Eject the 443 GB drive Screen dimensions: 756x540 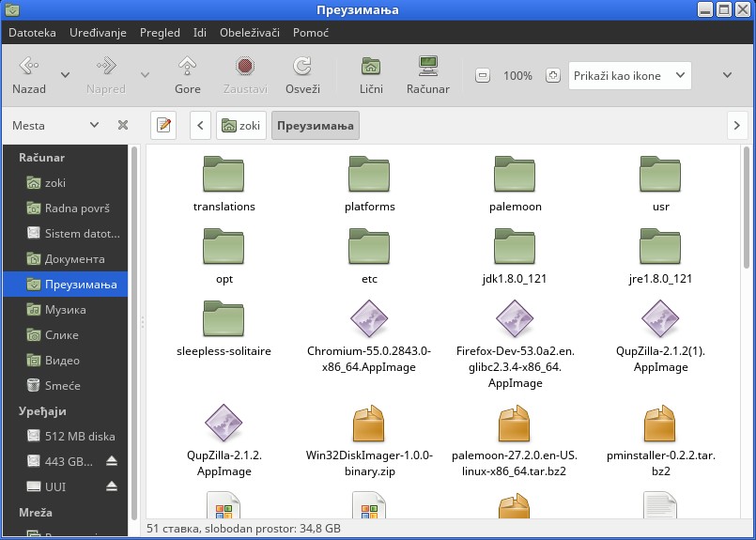112,461
